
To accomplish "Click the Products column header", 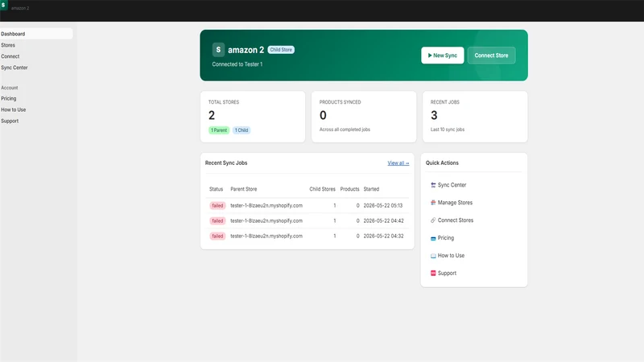I will pos(349,189).
